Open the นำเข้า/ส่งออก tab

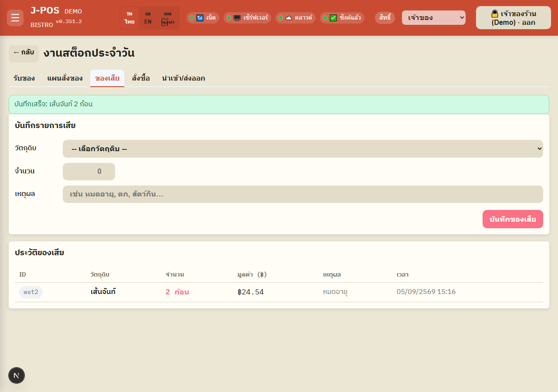click(184, 78)
